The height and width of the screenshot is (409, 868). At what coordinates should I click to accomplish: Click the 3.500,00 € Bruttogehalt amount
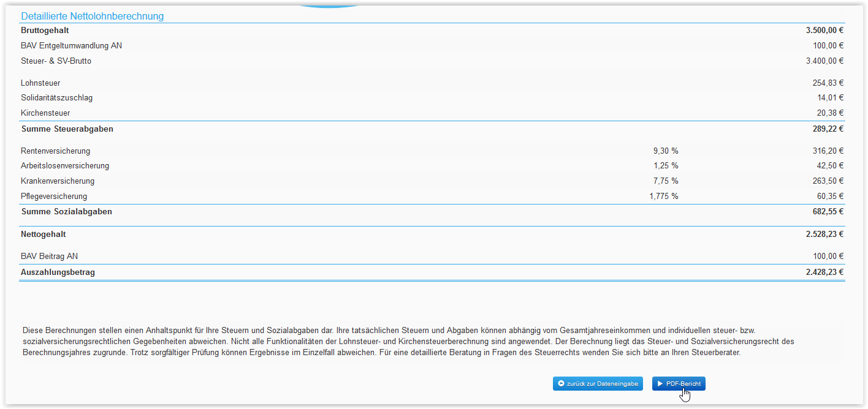coord(824,30)
